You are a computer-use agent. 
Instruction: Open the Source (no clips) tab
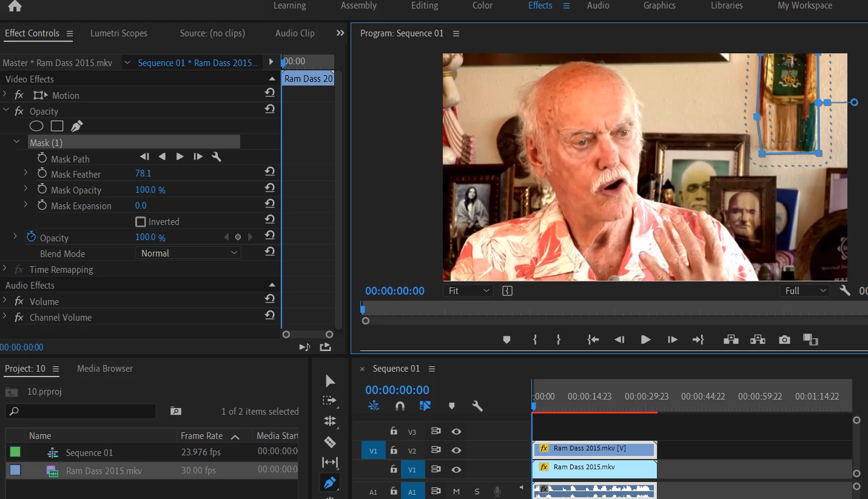click(212, 33)
